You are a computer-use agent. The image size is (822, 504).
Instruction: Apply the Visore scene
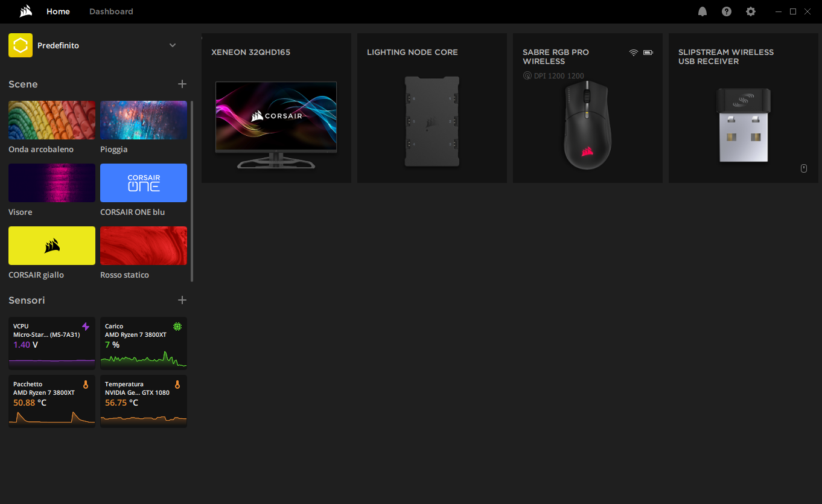[52, 183]
